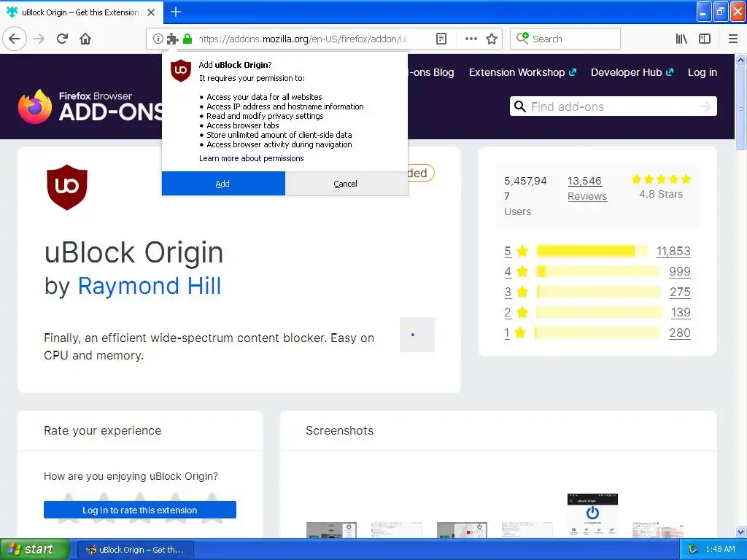Click the forward navigation arrow
This screenshot has height=560, width=747.
pyautogui.click(x=39, y=39)
